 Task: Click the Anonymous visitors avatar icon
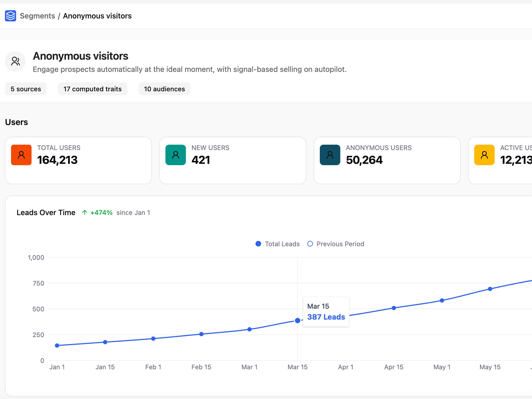(15, 61)
